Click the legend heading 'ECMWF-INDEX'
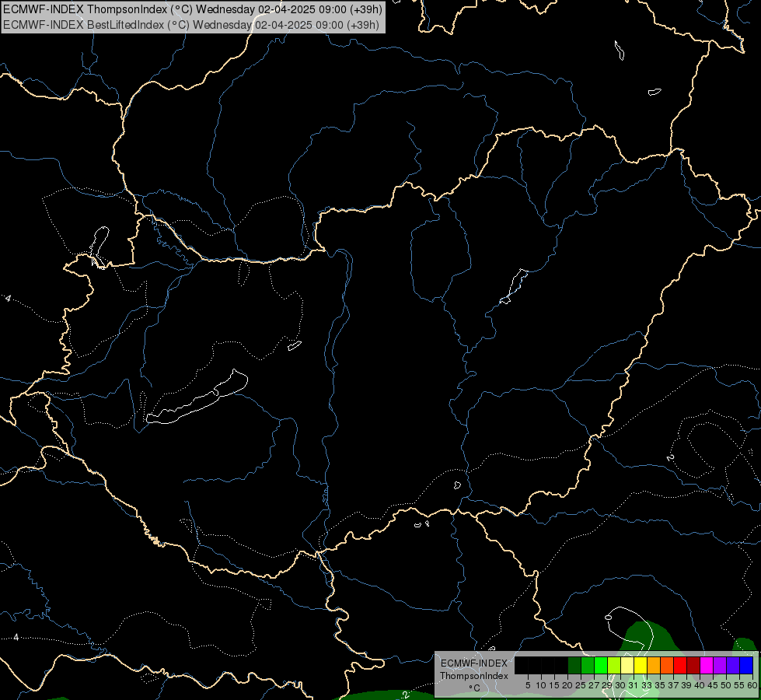 pyautogui.click(x=474, y=663)
